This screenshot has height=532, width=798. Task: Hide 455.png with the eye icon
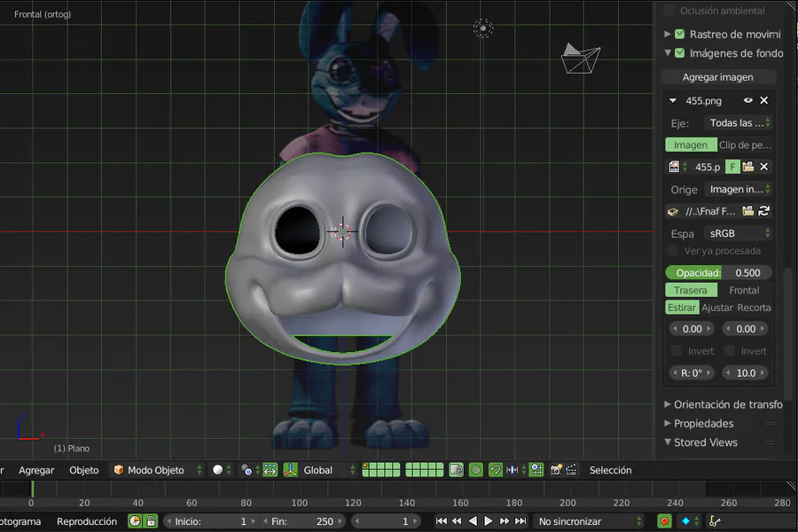click(x=747, y=100)
